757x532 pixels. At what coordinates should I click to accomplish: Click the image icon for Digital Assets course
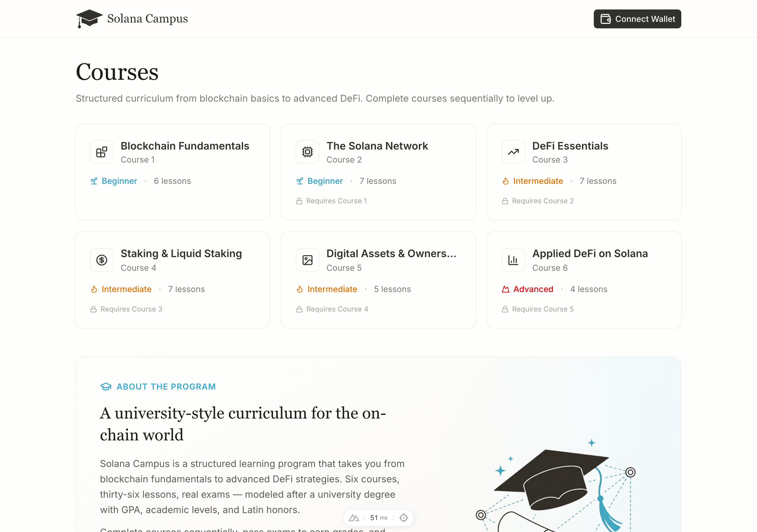tap(307, 260)
